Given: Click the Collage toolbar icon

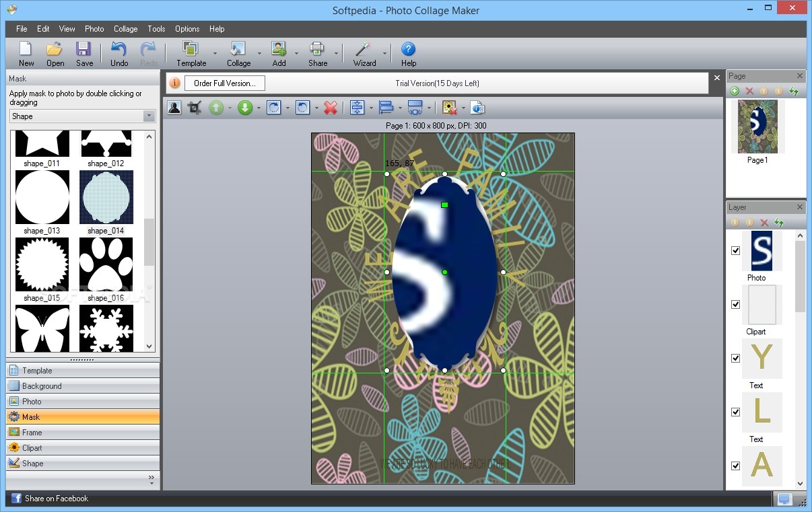Looking at the screenshot, I should [238, 49].
